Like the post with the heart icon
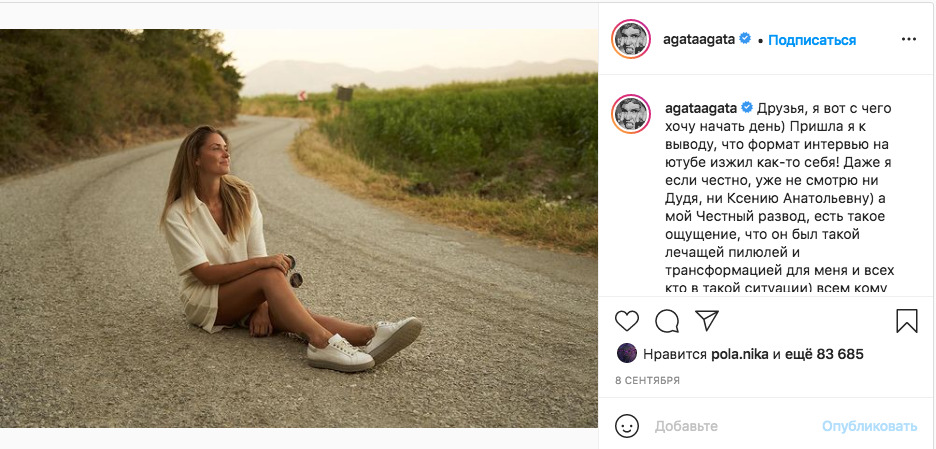This screenshot has width=936, height=449. tap(627, 321)
